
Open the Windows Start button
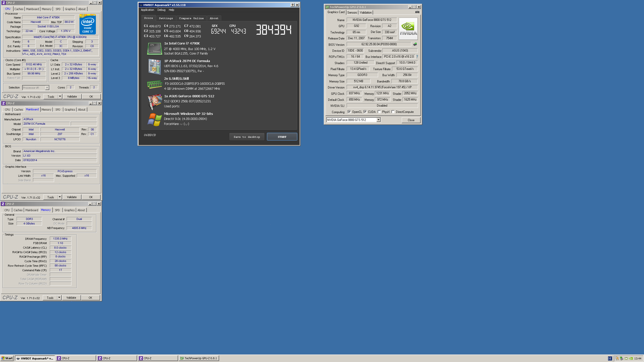[7, 358]
